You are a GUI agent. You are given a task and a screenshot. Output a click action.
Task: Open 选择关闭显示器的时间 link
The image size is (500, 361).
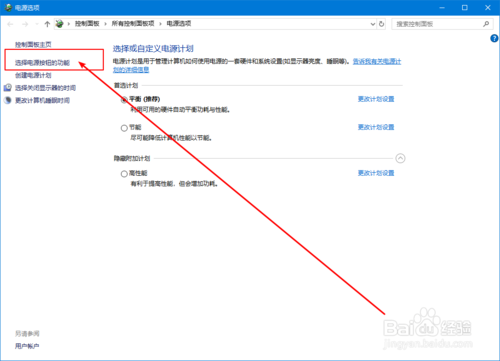point(45,88)
